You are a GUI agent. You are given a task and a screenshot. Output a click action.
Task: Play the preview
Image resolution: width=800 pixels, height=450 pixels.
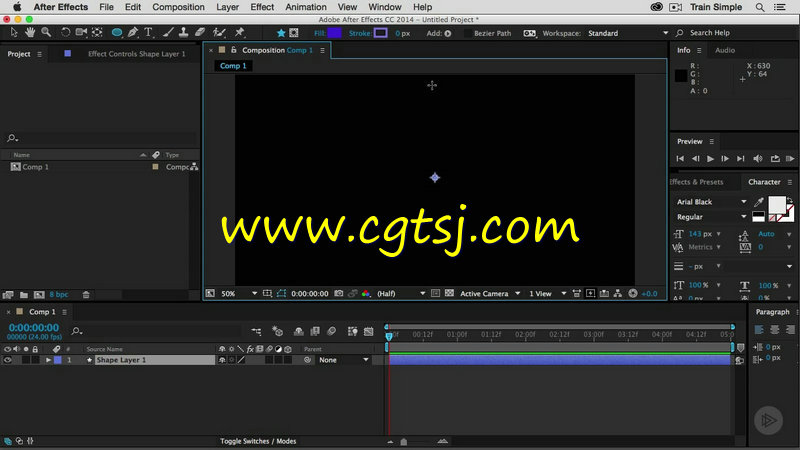[x=710, y=159]
